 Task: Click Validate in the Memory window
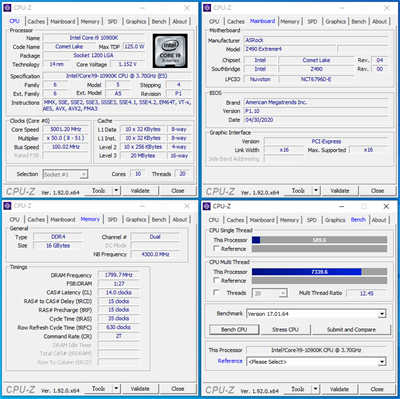[140, 389]
